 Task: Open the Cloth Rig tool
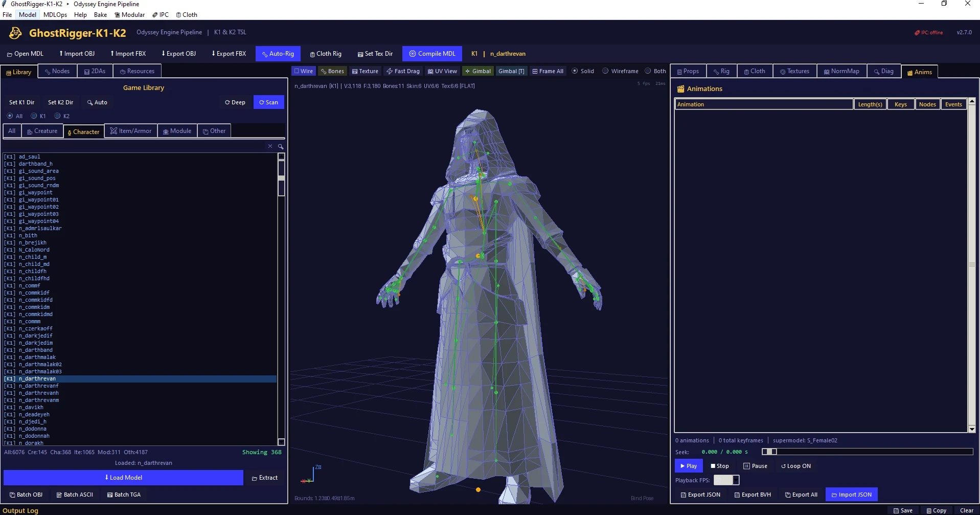click(326, 54)
